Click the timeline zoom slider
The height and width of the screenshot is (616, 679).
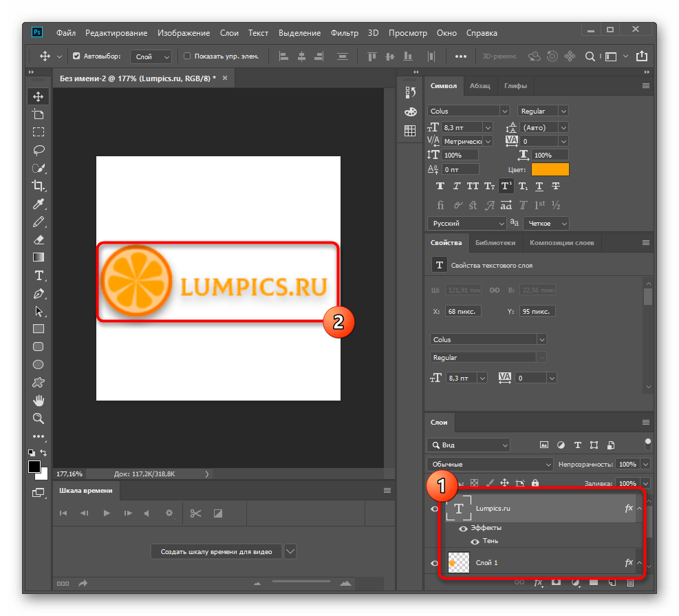click(x=301, y=582)
